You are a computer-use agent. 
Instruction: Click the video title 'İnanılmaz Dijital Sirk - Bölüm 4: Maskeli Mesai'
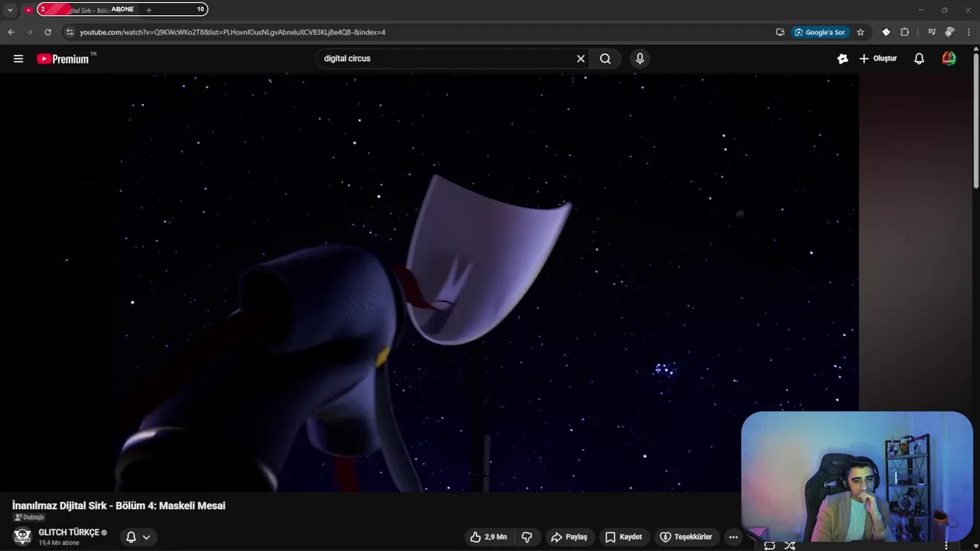coord(119,506)
